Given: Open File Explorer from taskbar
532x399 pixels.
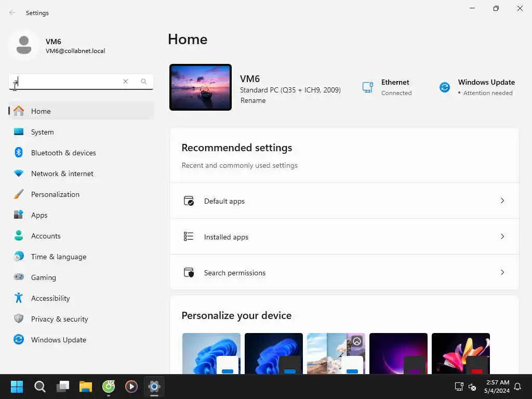Looking at the screenshot, I should [86, 387].
